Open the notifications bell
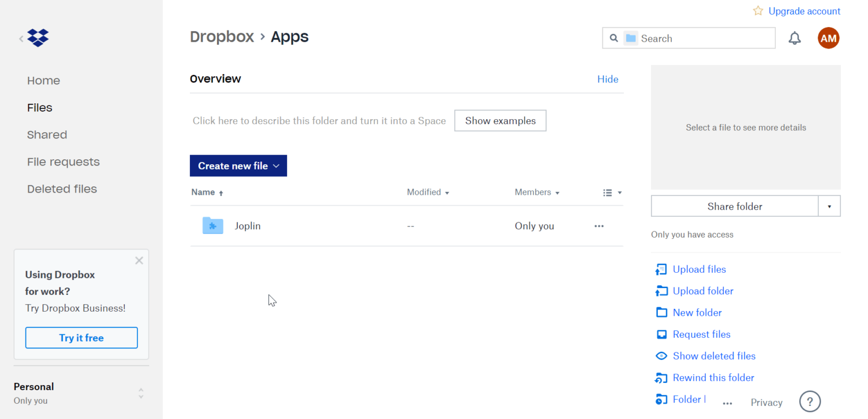 tap(795, 38)
